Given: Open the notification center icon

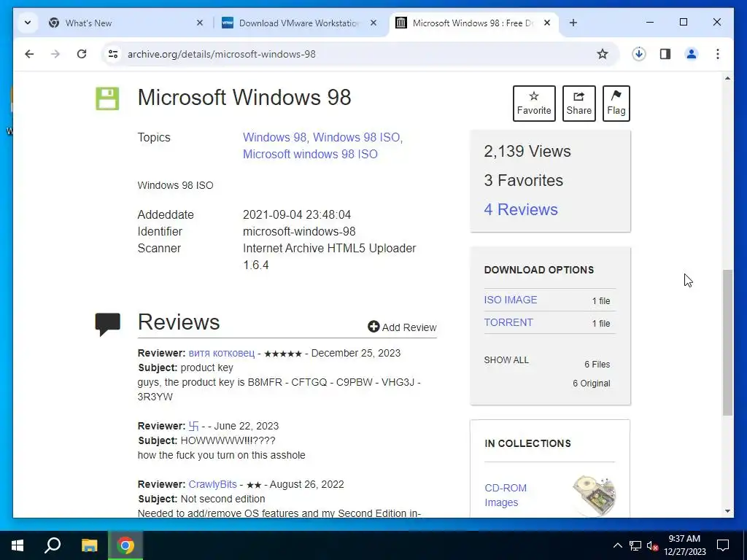Looking at the screenshot, I should pos(723,545).
